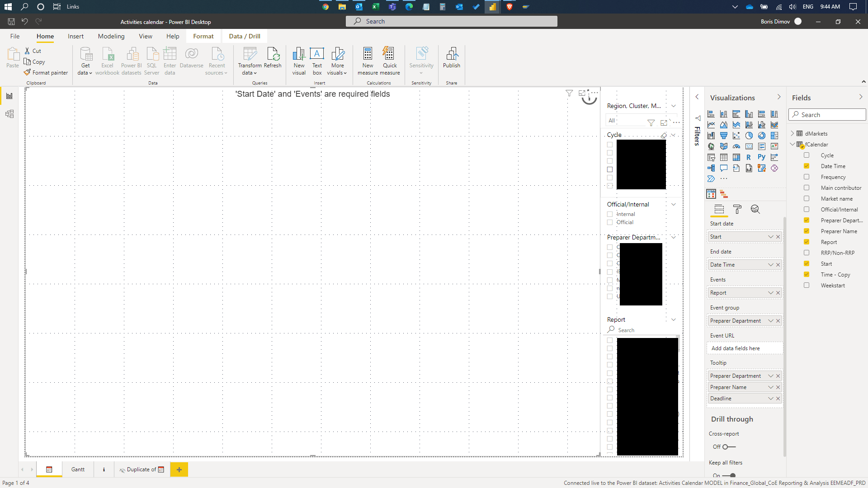
Task: Publish the report
Action: coord(451,58)
